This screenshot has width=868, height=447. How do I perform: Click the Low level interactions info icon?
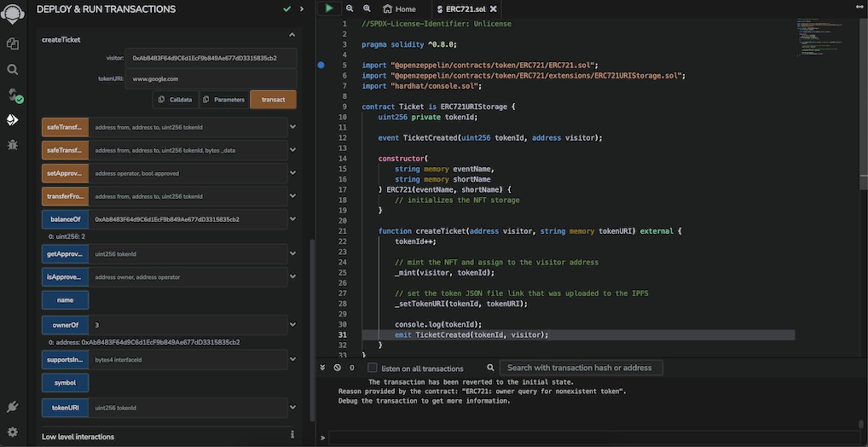point(292,434)
